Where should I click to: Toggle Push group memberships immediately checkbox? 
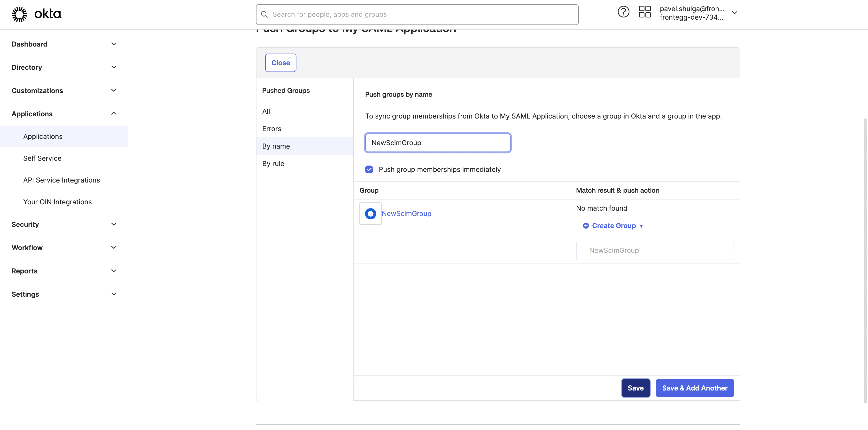pos(369,169)
